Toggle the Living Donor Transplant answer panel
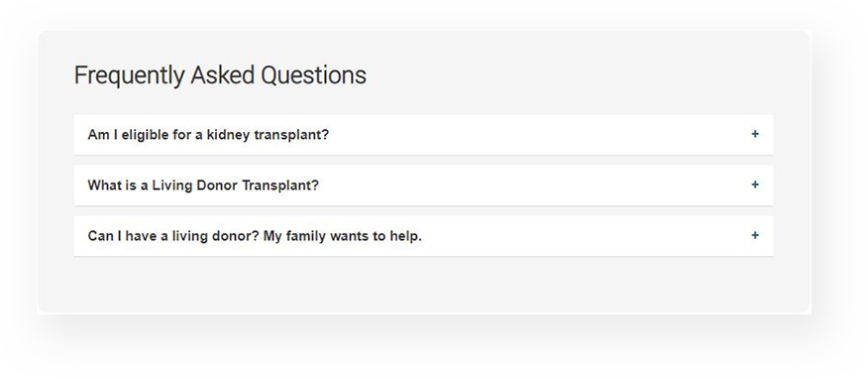Image resolution: width=868 pixels, height=378 pixels. click(x=423, y=186)
